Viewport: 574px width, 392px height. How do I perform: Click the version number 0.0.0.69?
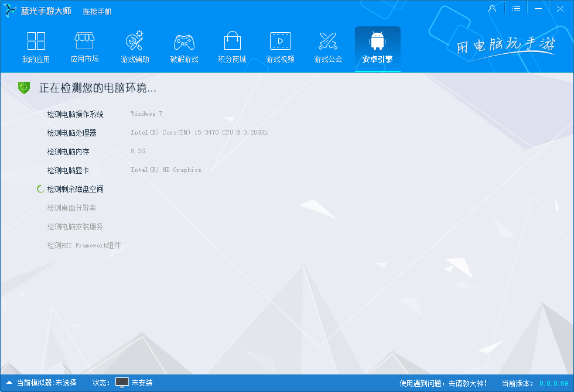(x=553, y=383)
